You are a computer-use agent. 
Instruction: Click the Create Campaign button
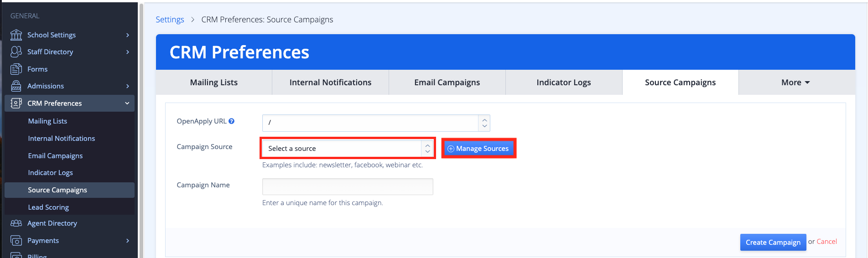pos(773,242)
